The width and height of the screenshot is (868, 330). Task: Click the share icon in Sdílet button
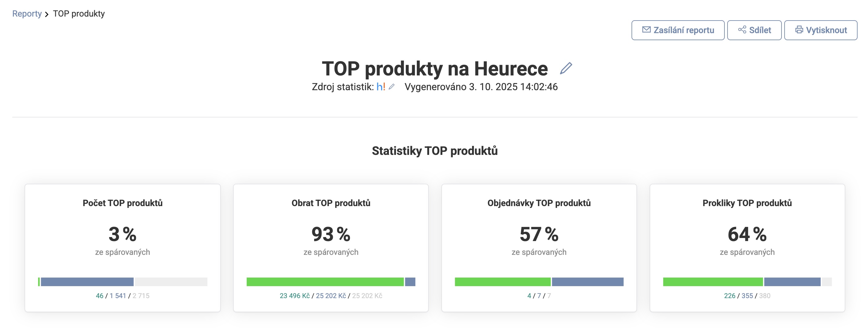(x=742, y=30)
